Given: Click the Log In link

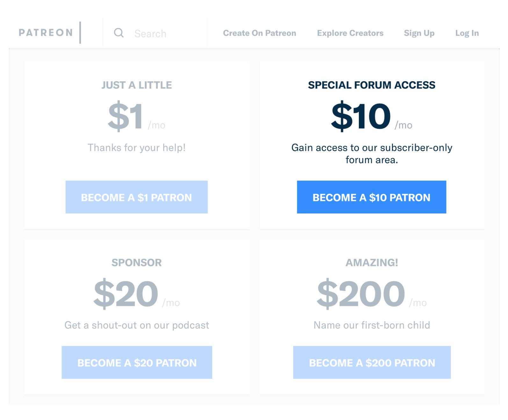Looking at the screenshot, I should pos(467,33).
